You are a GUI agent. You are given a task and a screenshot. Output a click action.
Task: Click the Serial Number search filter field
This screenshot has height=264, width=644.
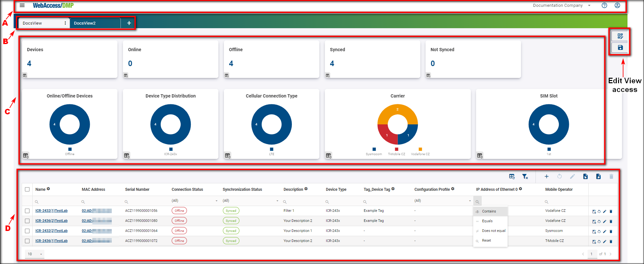pos(146,201)
